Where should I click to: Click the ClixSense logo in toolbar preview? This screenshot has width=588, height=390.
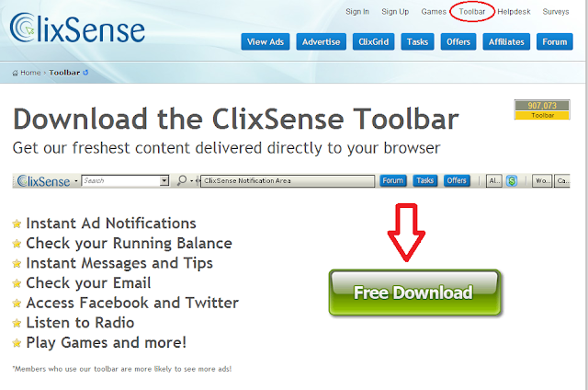pos(43,181)
